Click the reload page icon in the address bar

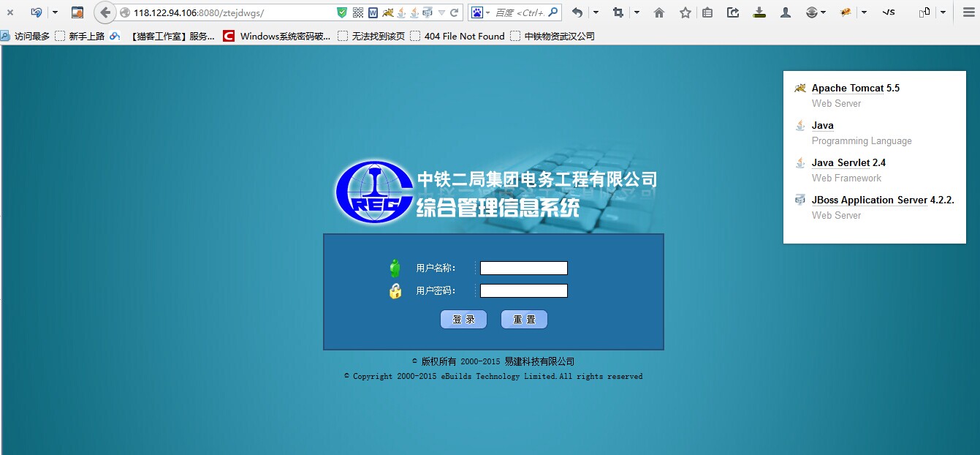[x=455, y=12]
